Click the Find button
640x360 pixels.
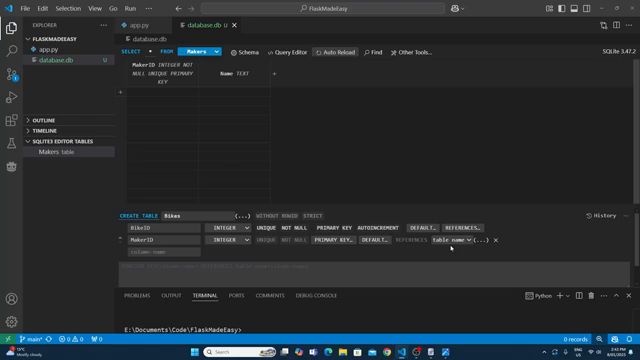click(373, 52)
